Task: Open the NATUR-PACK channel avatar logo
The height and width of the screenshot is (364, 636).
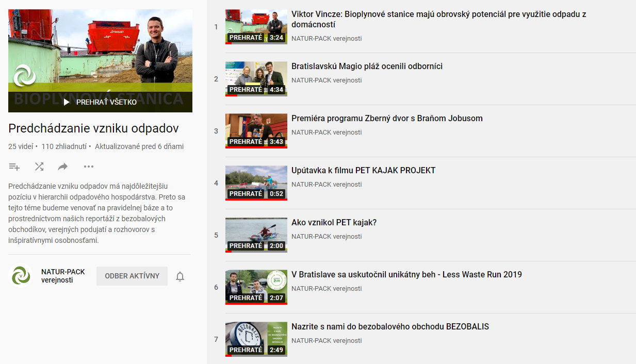Action: tap(22, 276)
